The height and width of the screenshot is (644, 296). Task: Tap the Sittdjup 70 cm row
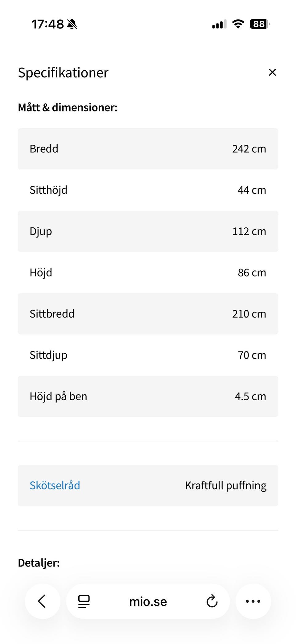click(148, 355)
